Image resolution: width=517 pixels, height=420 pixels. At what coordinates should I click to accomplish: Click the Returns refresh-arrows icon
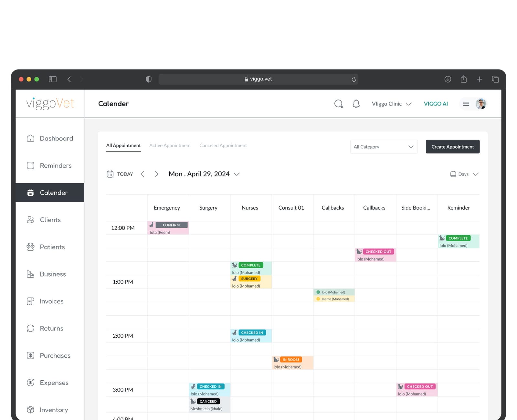pyautogui.click(x=30, y=328)
